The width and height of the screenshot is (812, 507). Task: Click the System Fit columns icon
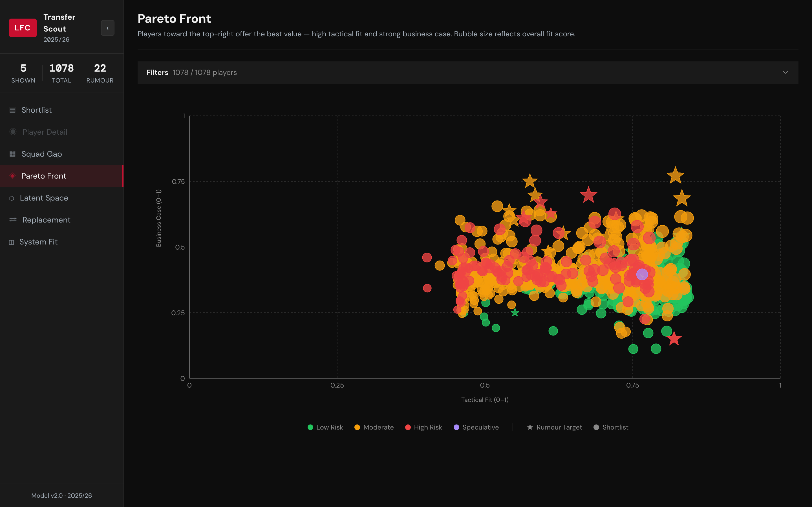tap(11, 242)
